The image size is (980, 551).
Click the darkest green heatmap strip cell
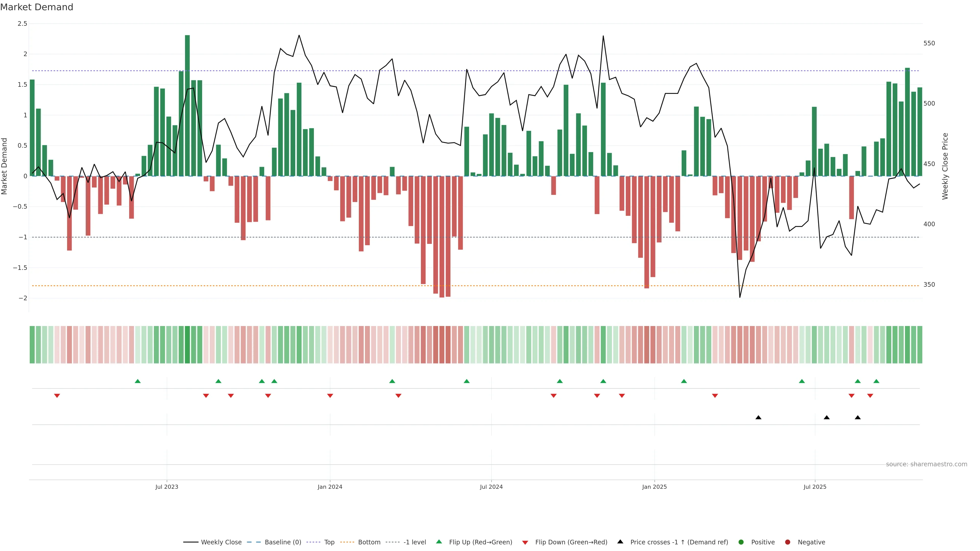[x=187, y=345]
